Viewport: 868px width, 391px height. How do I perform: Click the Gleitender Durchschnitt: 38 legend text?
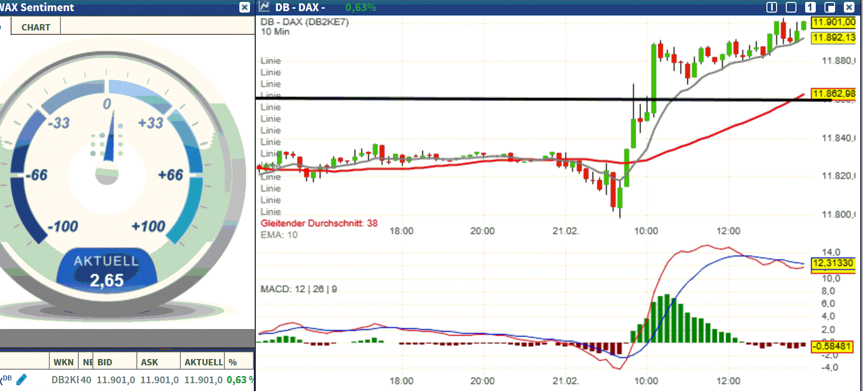[319, 223]
